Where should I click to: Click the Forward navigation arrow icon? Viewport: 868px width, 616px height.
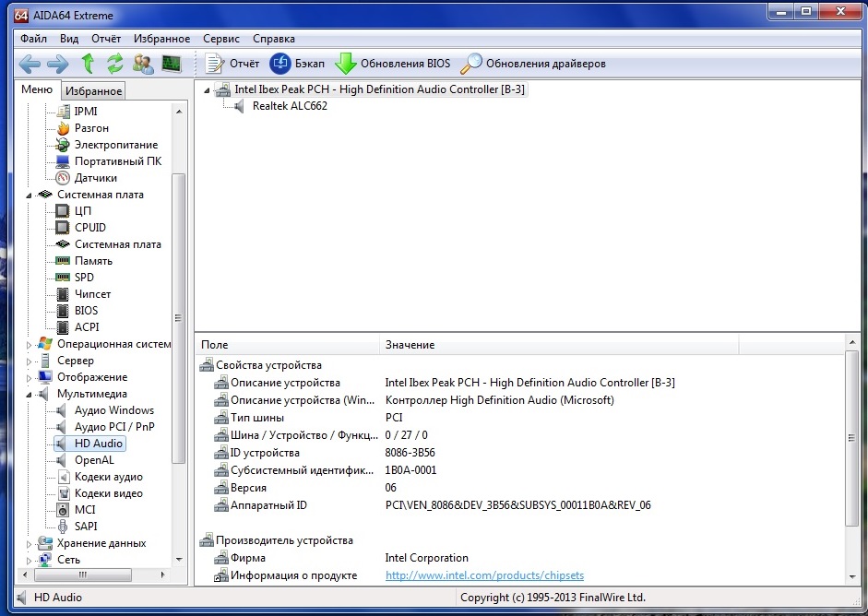point(57,64)
